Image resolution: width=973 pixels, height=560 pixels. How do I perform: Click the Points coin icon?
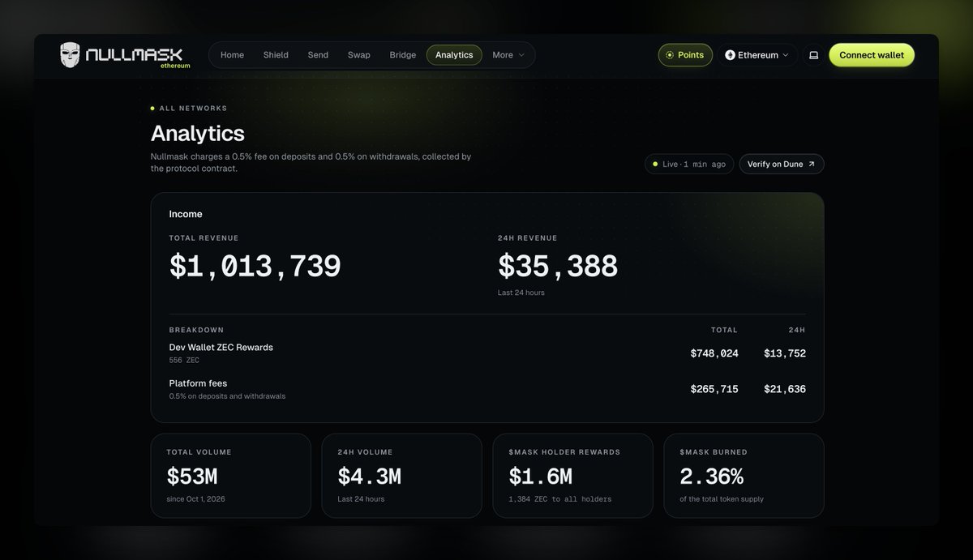670,55
